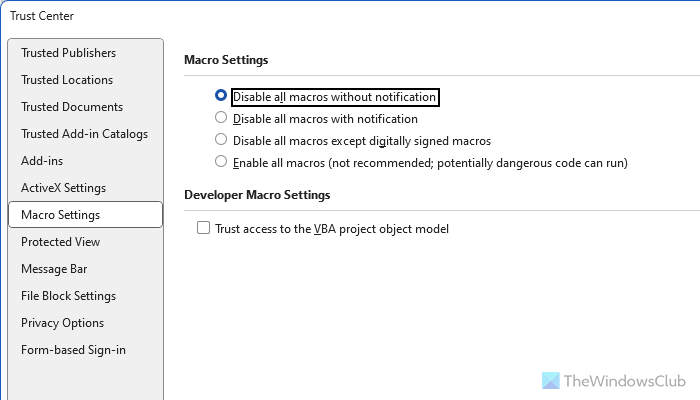Click the Trust Center title bar

point(350,16)
